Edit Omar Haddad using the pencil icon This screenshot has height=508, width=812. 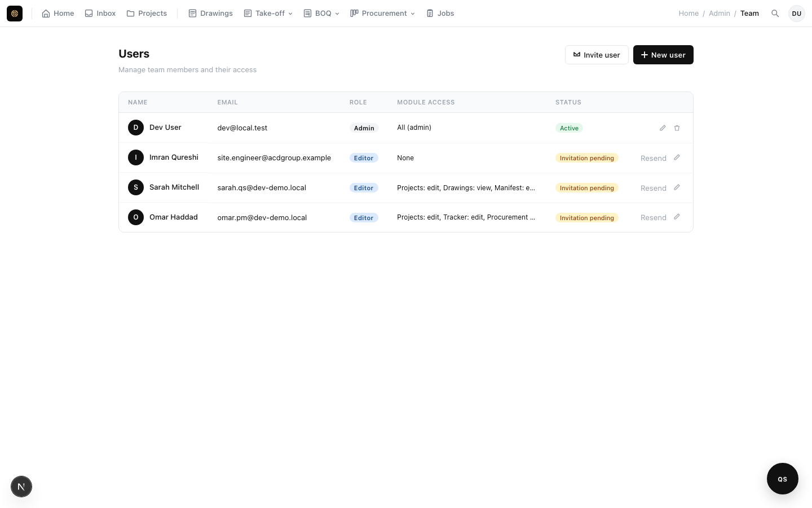[x=677, y=217]
